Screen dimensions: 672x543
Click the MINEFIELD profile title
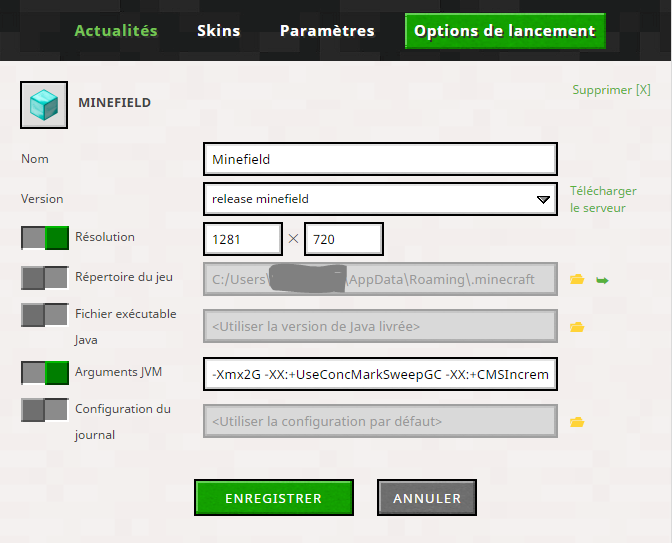tap(114, 103)
